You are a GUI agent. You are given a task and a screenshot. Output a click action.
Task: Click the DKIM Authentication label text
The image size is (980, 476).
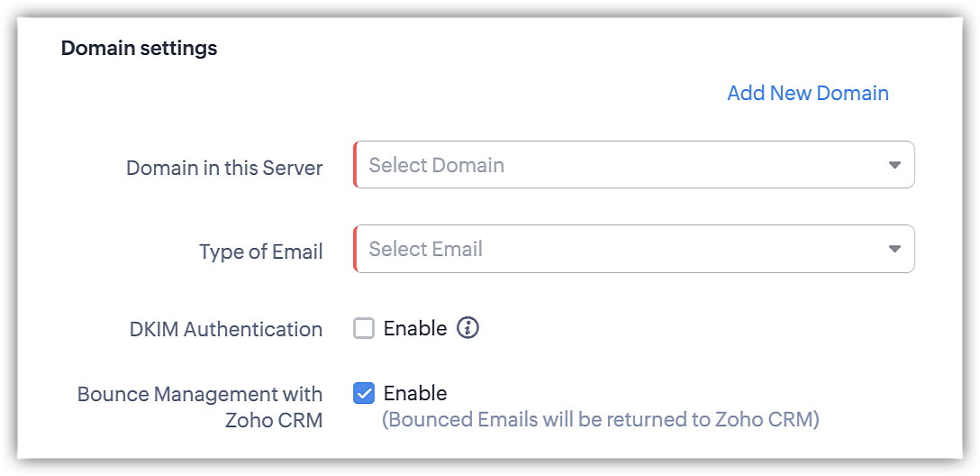pos(226,330)
